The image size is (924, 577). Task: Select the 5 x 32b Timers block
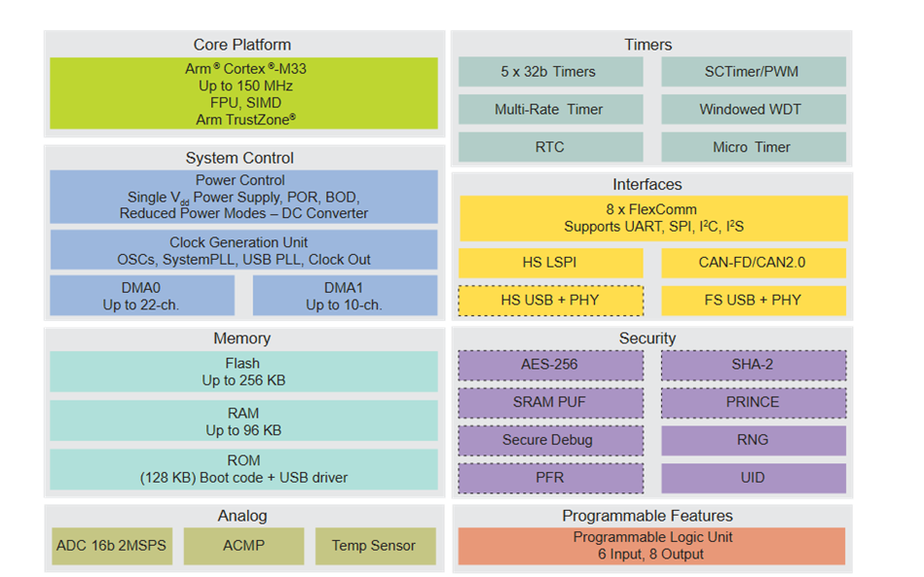550,72
